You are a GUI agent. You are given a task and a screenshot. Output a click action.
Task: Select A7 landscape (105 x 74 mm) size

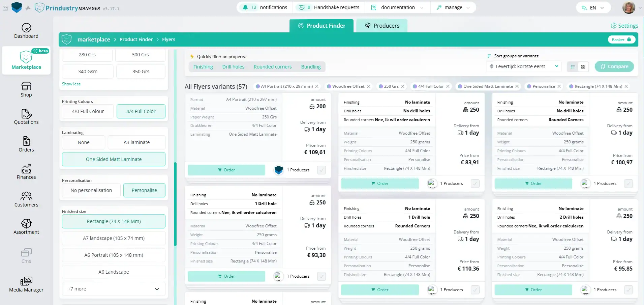point(114,238)
